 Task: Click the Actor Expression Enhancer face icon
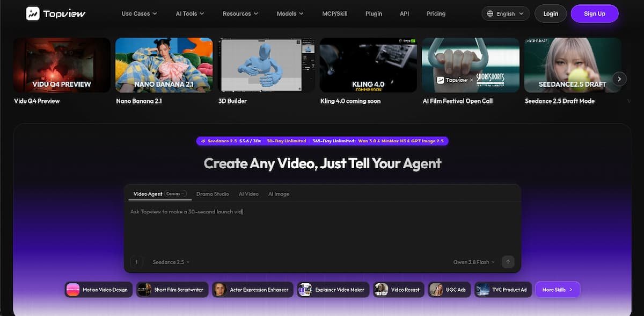click(219, 290)
